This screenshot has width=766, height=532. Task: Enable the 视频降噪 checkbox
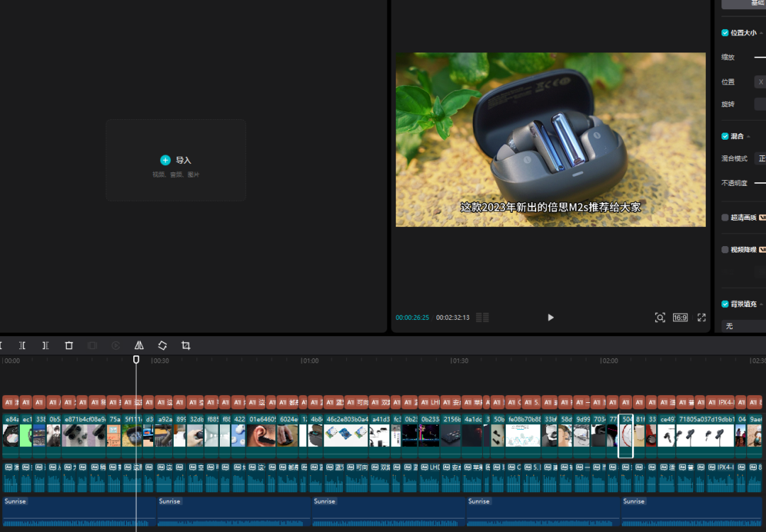tap(725, 250)
